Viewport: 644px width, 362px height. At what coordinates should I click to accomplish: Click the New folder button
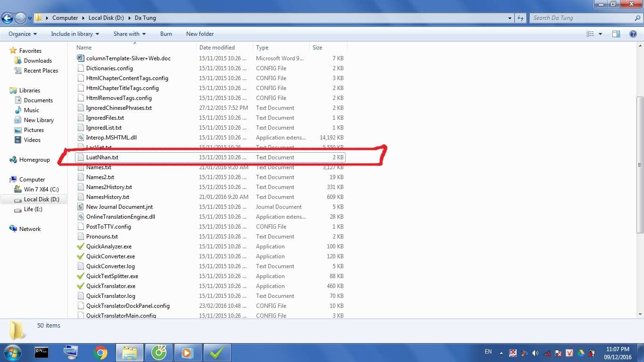[200, 34]
